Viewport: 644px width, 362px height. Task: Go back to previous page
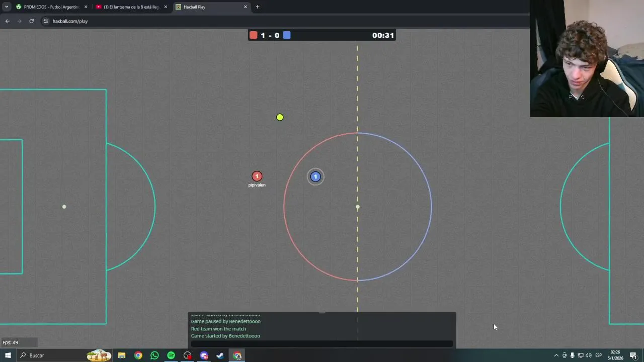click(x=7, y=21)
